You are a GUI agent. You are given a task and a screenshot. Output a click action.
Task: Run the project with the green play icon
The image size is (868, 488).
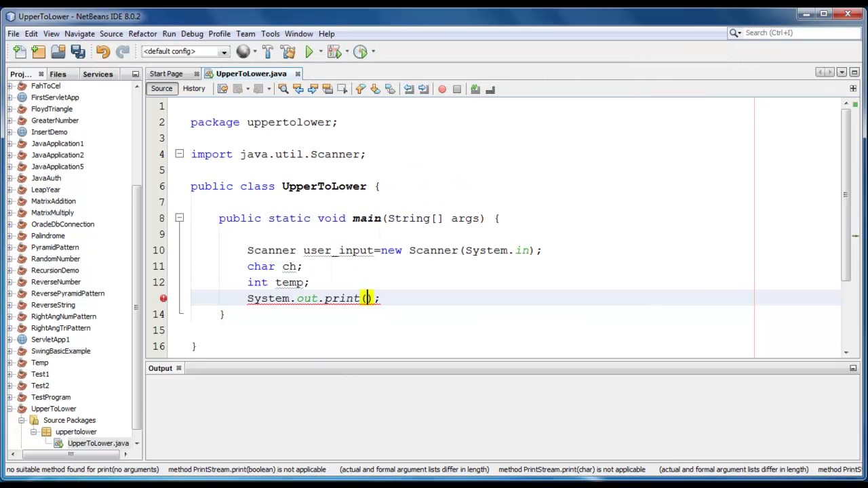point(309,52)
